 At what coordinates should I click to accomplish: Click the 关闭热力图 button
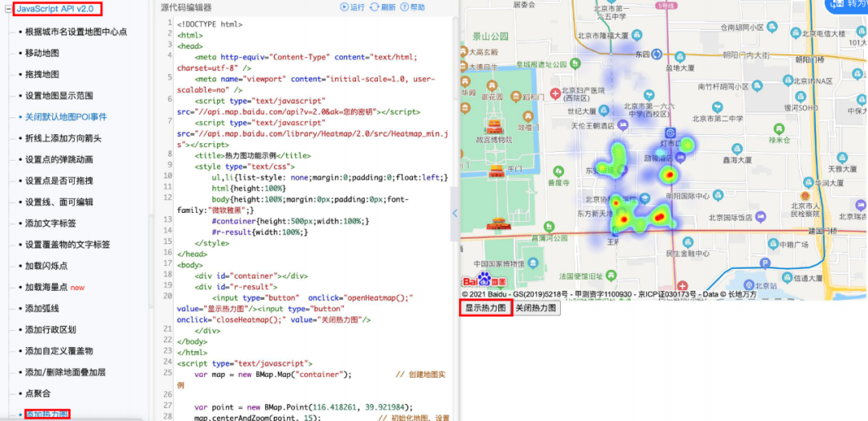click(535, 309)
